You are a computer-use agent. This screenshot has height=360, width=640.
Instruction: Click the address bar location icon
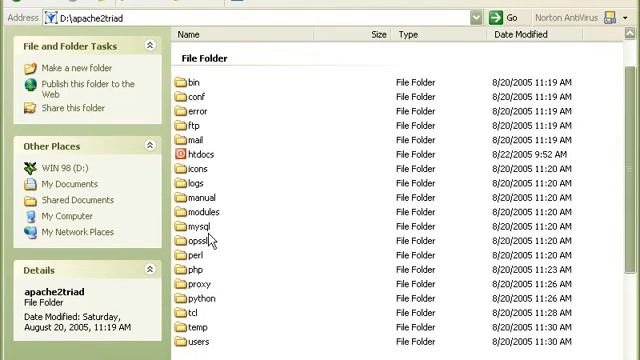(51, 18)
